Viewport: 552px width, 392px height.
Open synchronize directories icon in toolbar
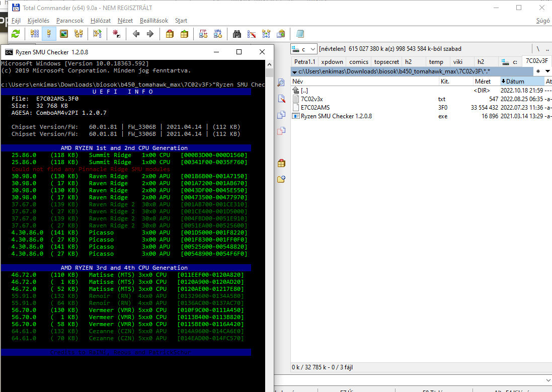pyautogui.click(x=266, y=34)
